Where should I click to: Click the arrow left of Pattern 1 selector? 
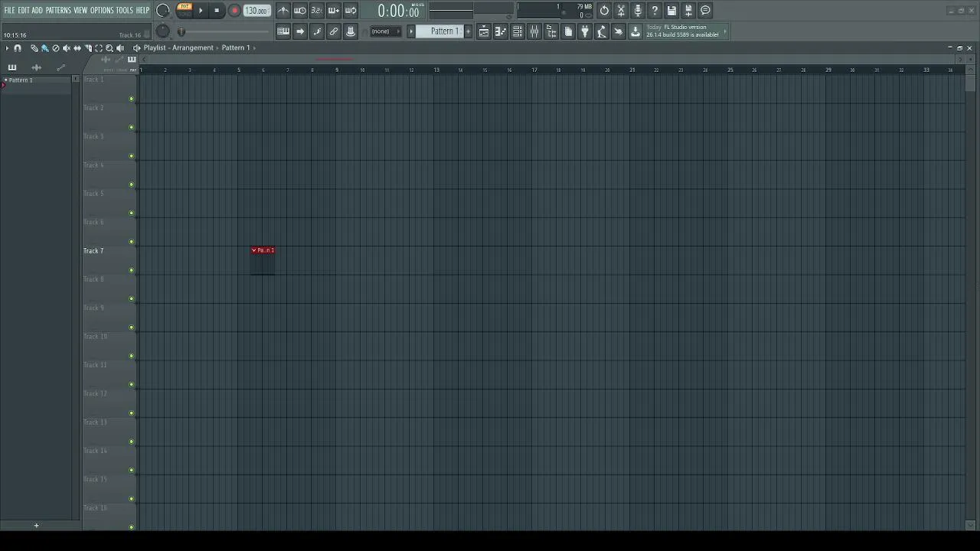(x=410, y=31)
